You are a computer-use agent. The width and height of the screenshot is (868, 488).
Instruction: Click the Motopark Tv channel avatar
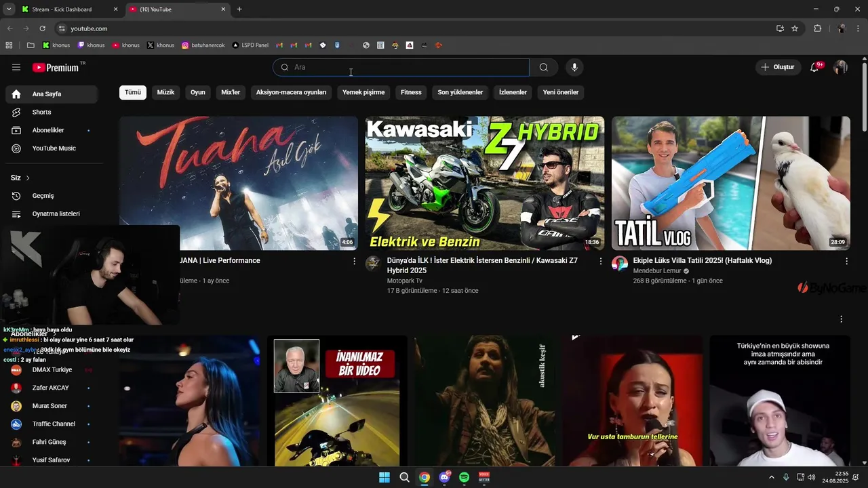[373, 264]
